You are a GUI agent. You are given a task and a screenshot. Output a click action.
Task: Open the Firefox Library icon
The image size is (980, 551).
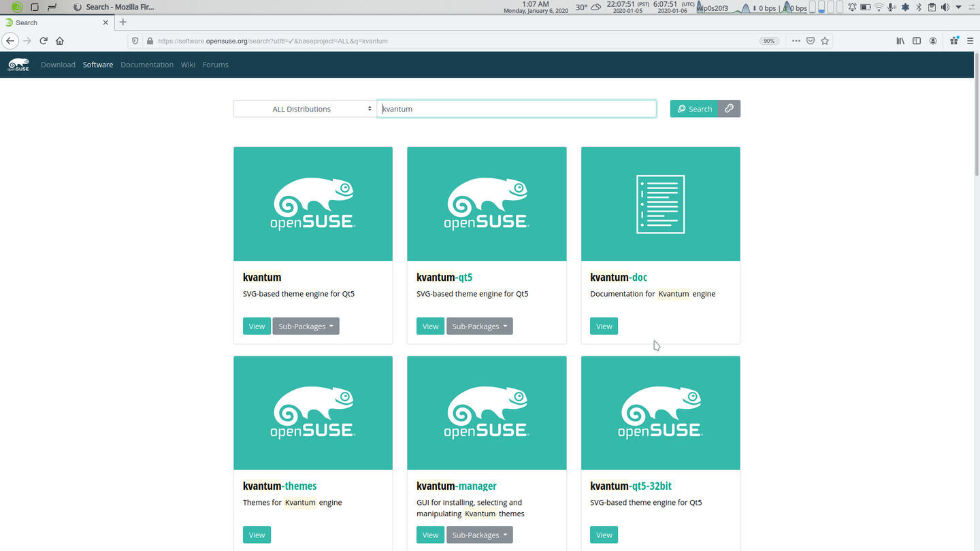[x=900, y=41]
